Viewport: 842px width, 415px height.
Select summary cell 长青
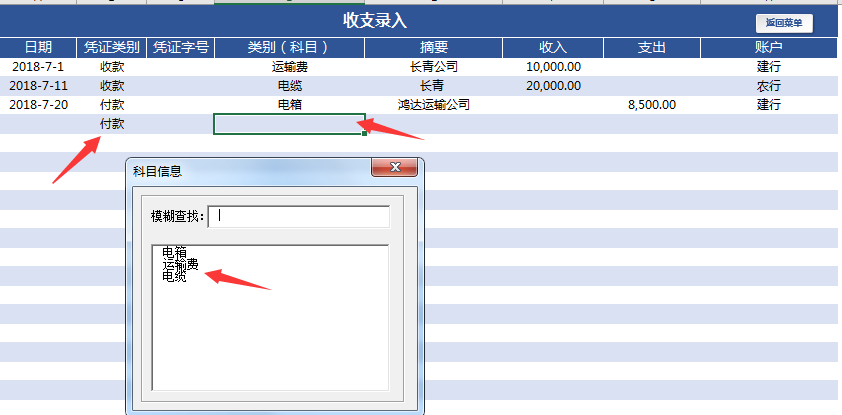point(434,86)
